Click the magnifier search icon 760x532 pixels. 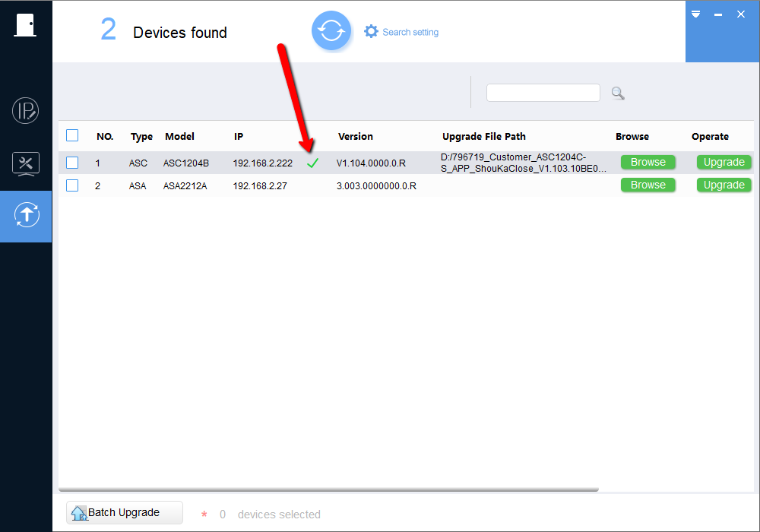pos(617,93)
